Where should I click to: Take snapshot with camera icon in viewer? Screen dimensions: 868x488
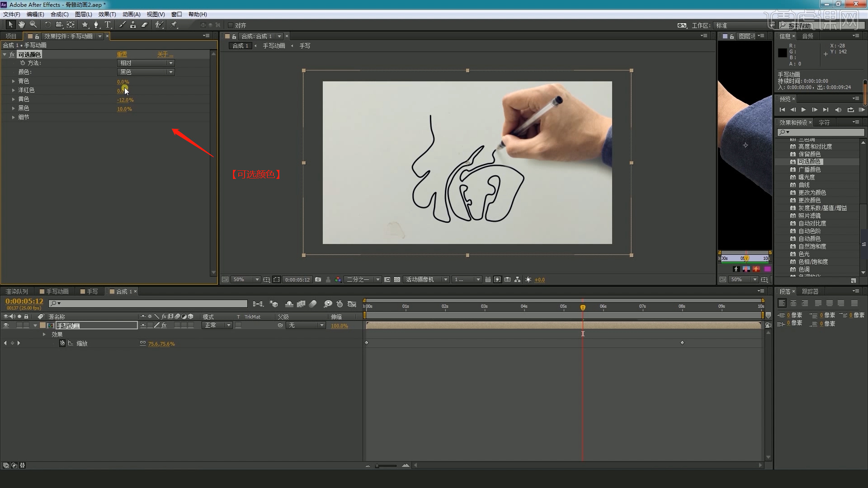[318, 280]
